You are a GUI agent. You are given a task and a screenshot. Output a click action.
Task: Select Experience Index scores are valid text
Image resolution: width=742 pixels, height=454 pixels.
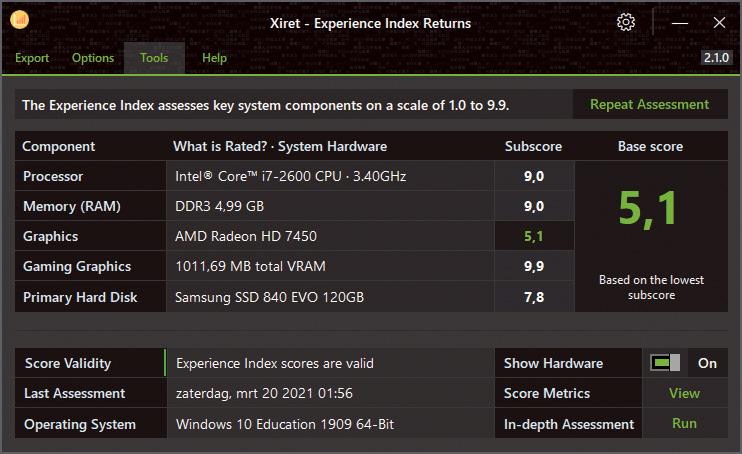pos(275,363)
